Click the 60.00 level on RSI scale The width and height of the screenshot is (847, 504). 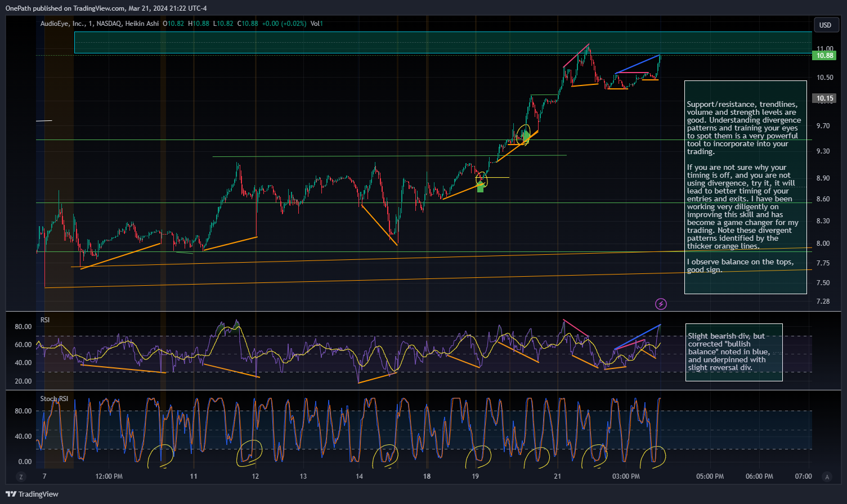[23, 345]
